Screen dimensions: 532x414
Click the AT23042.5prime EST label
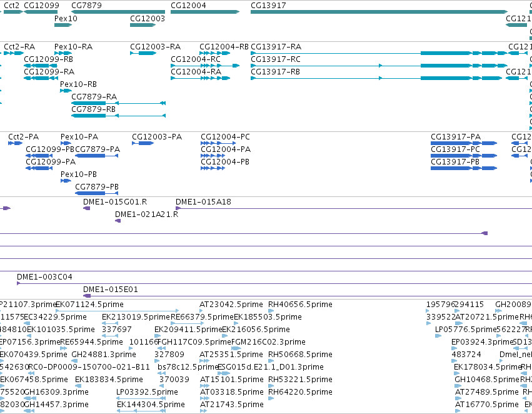[231, 305]
